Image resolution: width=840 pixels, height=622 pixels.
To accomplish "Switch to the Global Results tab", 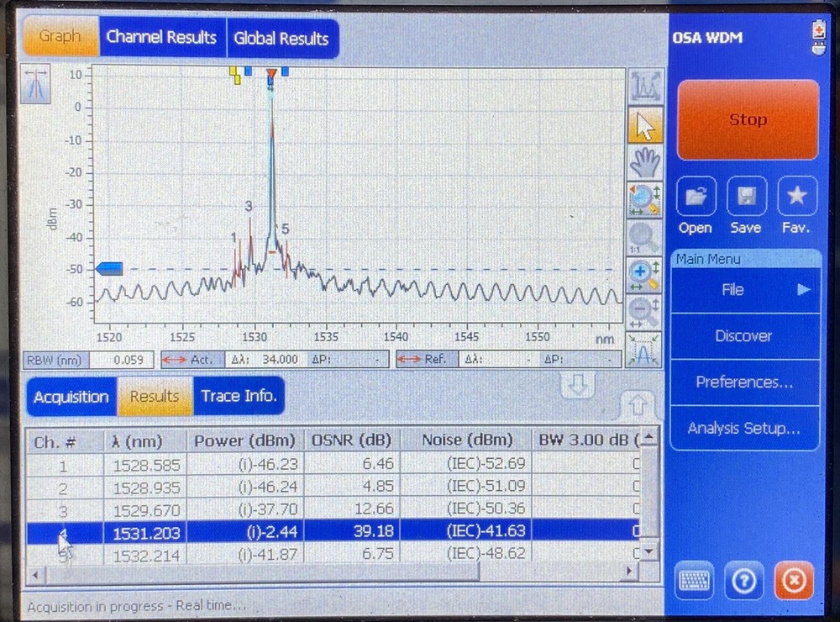I will pyautogui.click(x=281, y=38).
